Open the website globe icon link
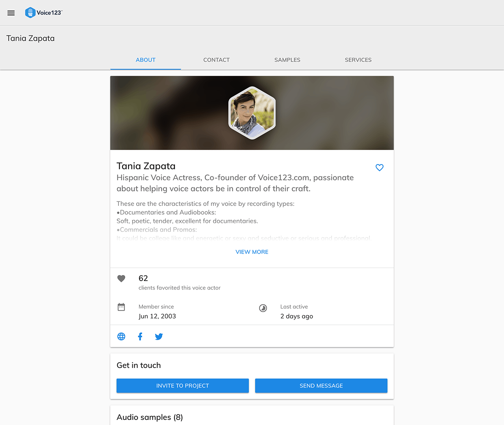This screenshot has width=504, height=425. [x=121, y=336]
